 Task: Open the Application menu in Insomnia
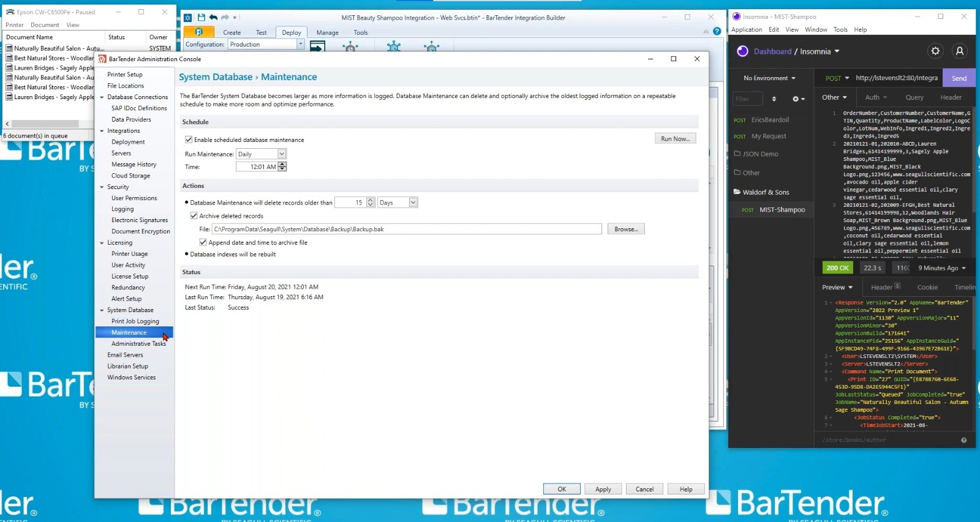[x=747, y=29]
